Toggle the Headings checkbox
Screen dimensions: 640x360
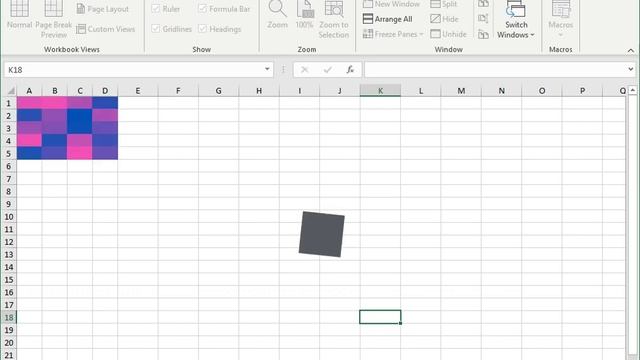(202, 29)
